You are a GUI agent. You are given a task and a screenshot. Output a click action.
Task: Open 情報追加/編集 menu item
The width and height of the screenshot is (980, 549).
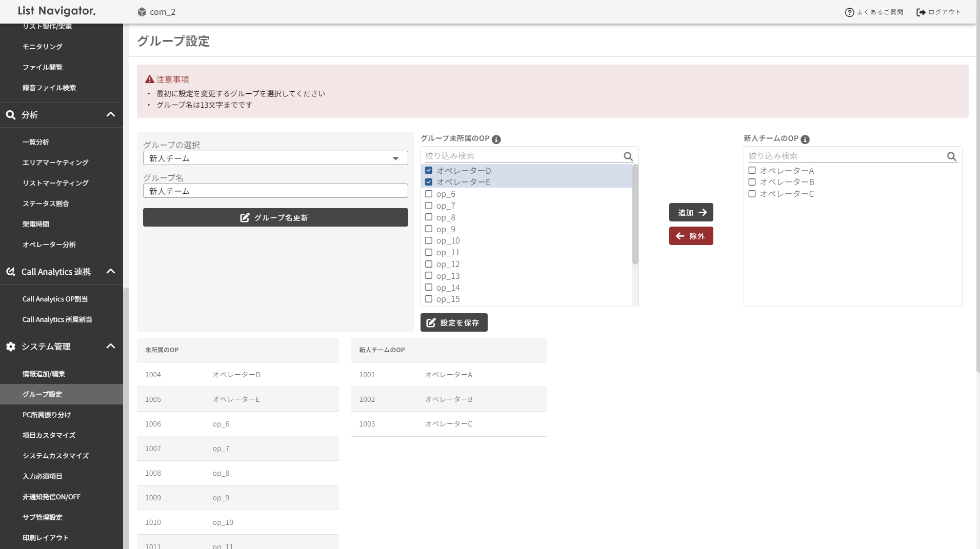click(x=44, y=374)
